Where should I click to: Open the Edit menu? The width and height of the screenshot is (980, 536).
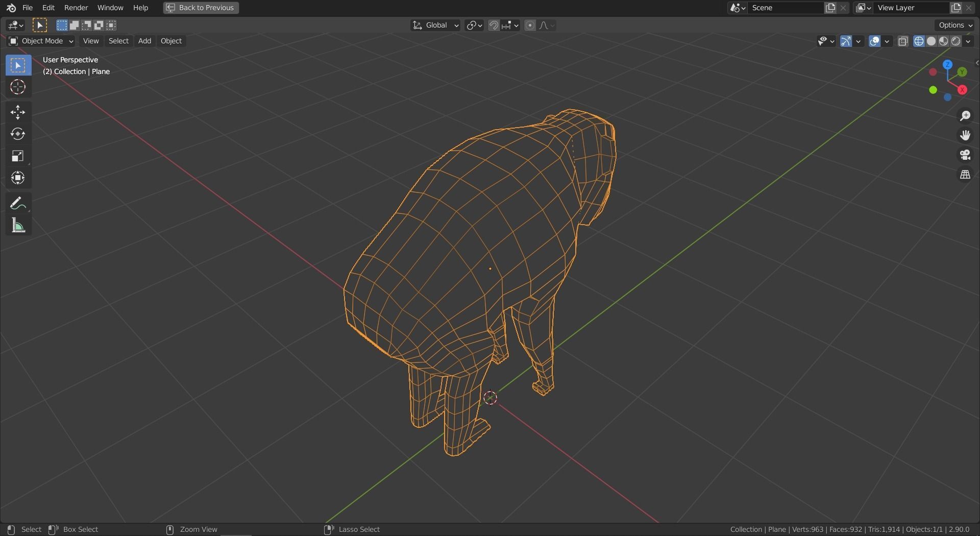click(x=48, y=8)
